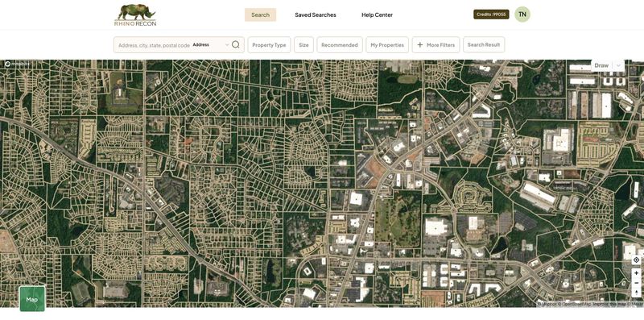Image resolution: width=644 pixels, height=320 pixels.
Task: Open the Size filter
Action: point(304,45)
